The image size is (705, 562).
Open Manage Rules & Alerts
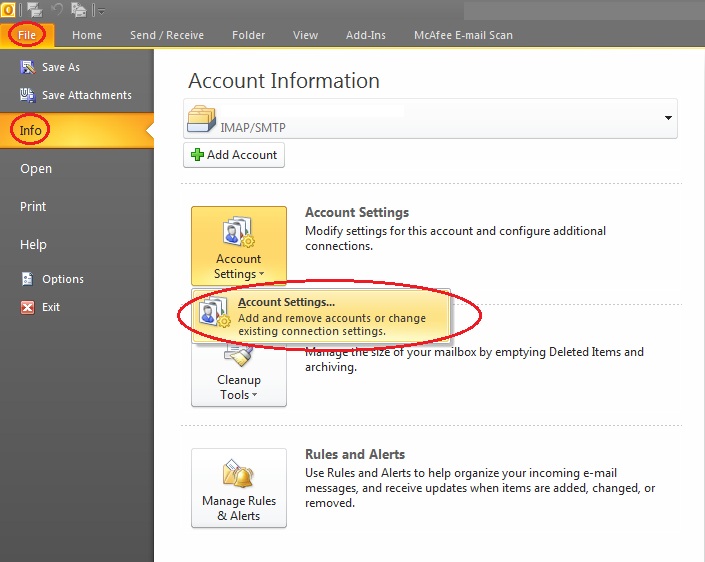click(239, 488)
